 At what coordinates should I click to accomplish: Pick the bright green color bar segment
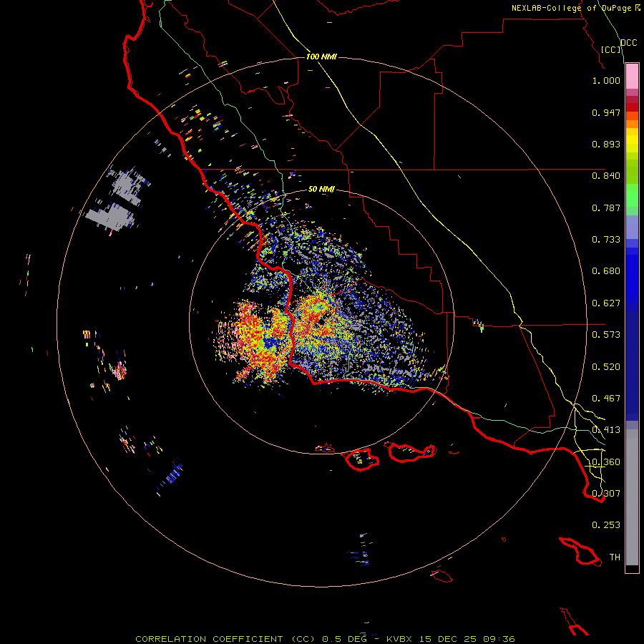coord(632,195)
